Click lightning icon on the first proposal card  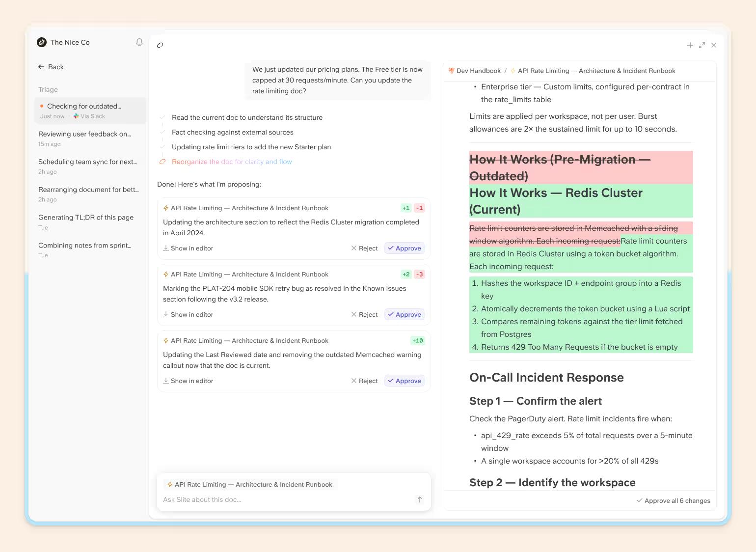pos(166,208)
